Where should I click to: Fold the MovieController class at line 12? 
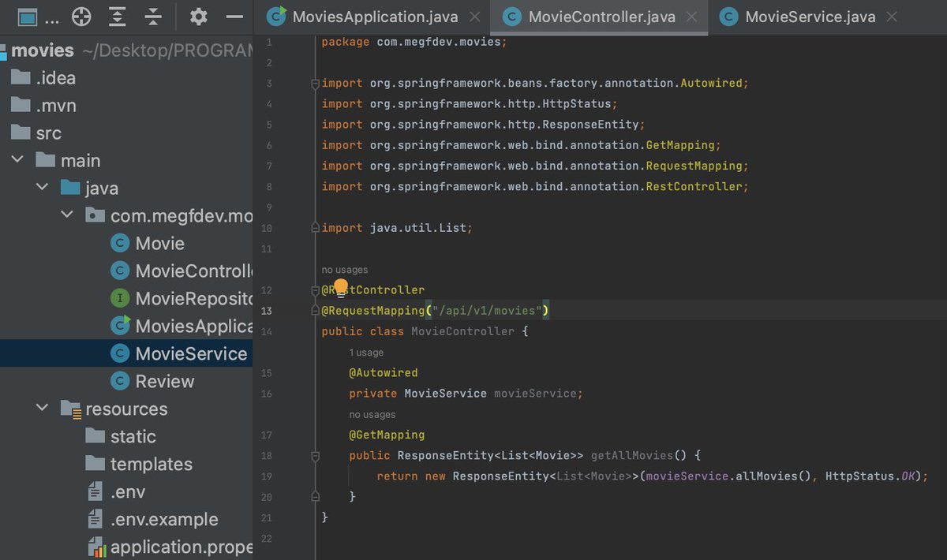pos(315,290)
